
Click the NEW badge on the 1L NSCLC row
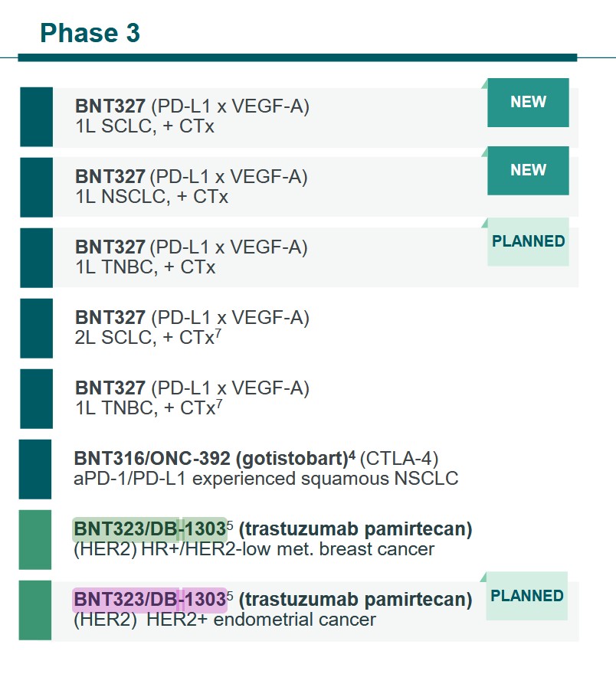click(528, 171)
